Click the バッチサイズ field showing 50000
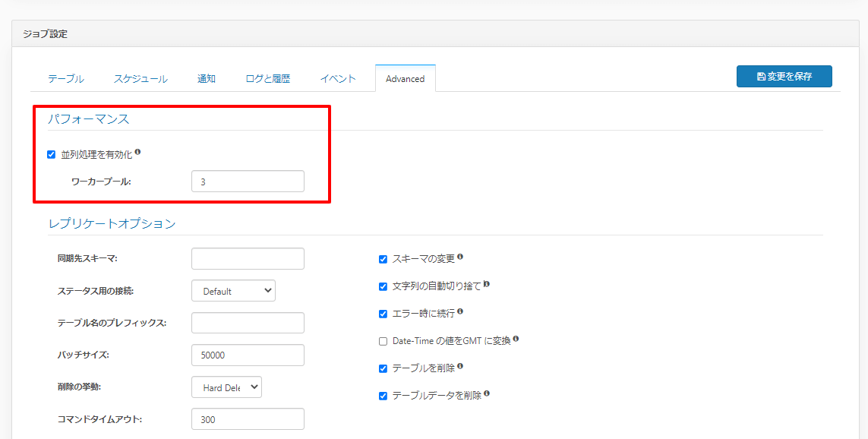The image size is (868, 439). pos(248,355)
